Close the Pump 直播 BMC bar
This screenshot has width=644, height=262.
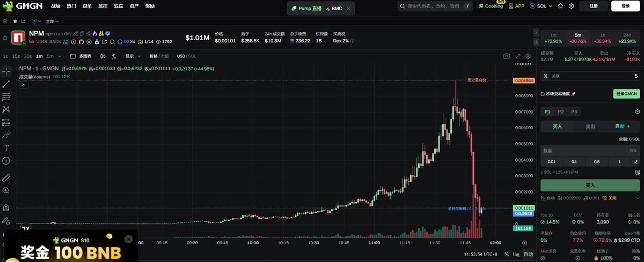coord(349,9)
